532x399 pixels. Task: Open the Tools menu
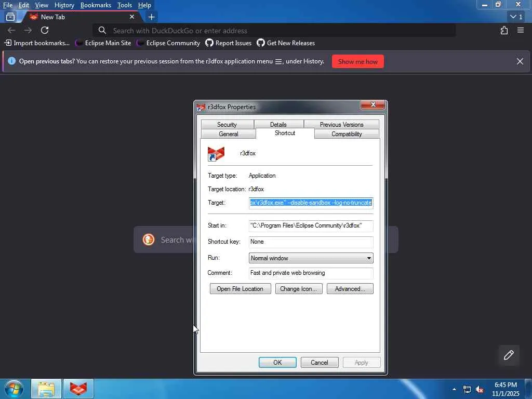(124, 5)
